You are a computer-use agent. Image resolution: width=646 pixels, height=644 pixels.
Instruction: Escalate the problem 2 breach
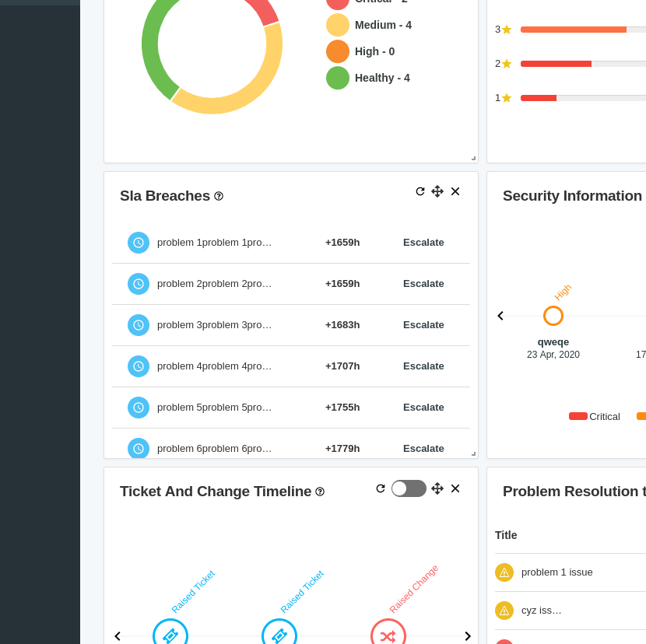[423, 284]
